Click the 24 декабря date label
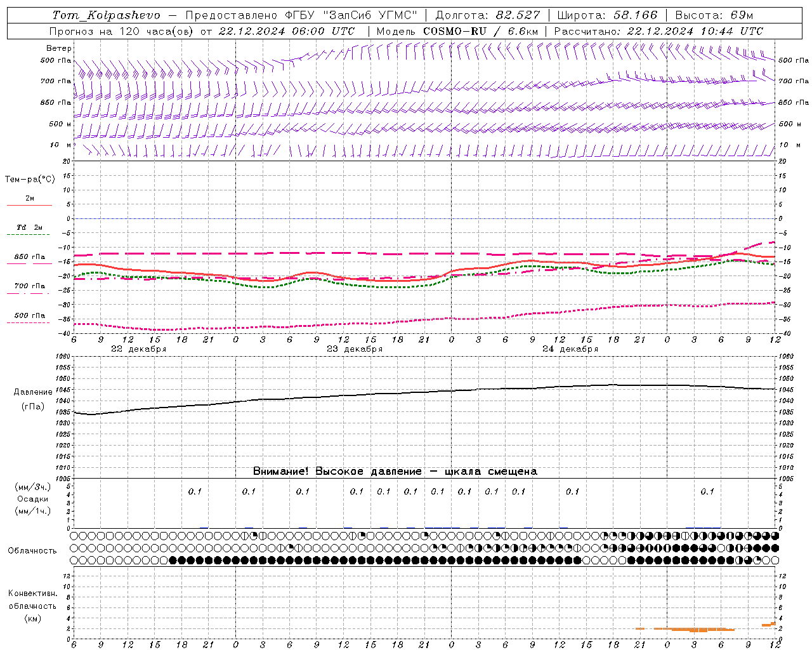812x650 pixels. 570,349
